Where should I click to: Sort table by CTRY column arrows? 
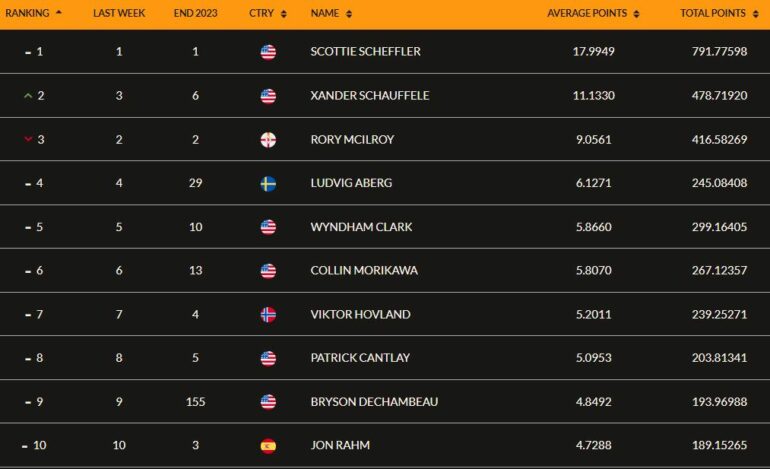[283, 14]
